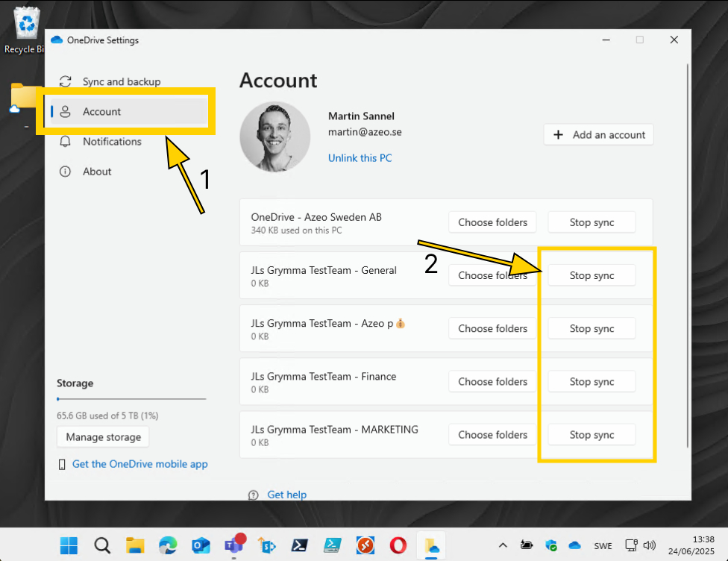The height and width of the screenshot is (561, 728).
Task: Open Manage storage
Action: (x=102, y=437)
